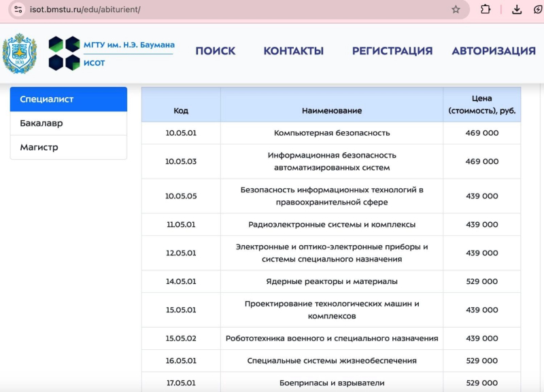
Task: Click the МГТУ им. Н.Э. Баумана title text
Action: 129,45
